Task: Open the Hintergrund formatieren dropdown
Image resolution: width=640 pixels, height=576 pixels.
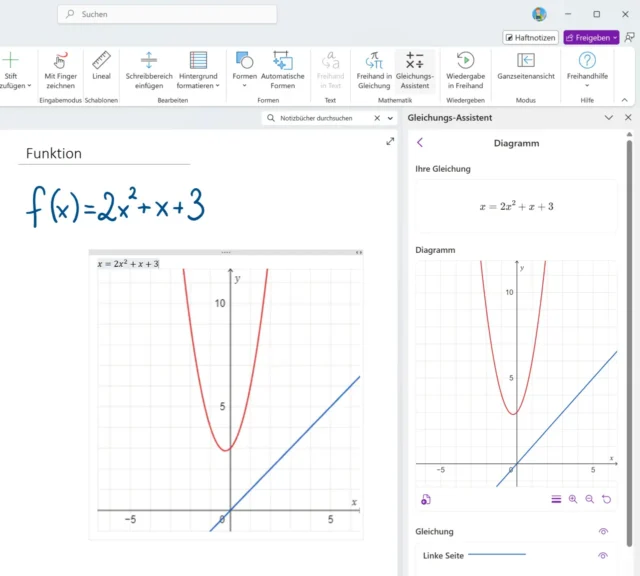Action: coord(198,86)
